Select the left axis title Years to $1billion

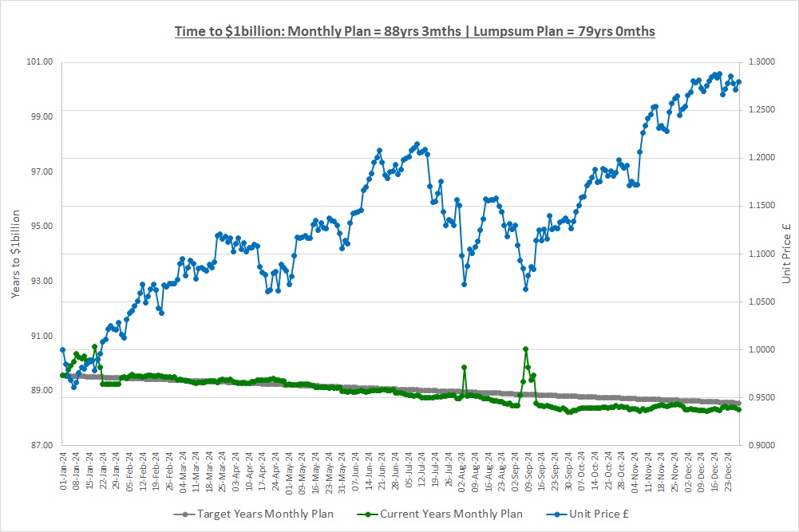[x=17, y=253]
